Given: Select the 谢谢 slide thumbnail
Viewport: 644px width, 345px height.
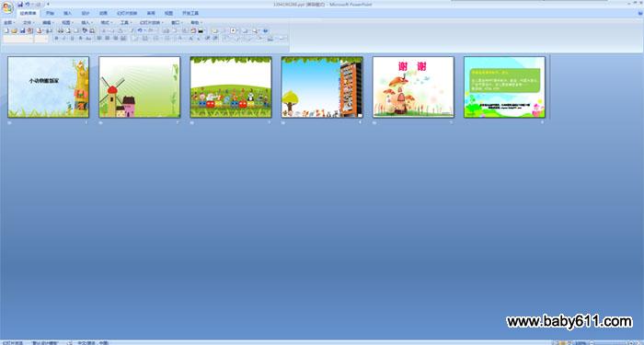Looking at the screenshot, I should (x=413, y=87).
